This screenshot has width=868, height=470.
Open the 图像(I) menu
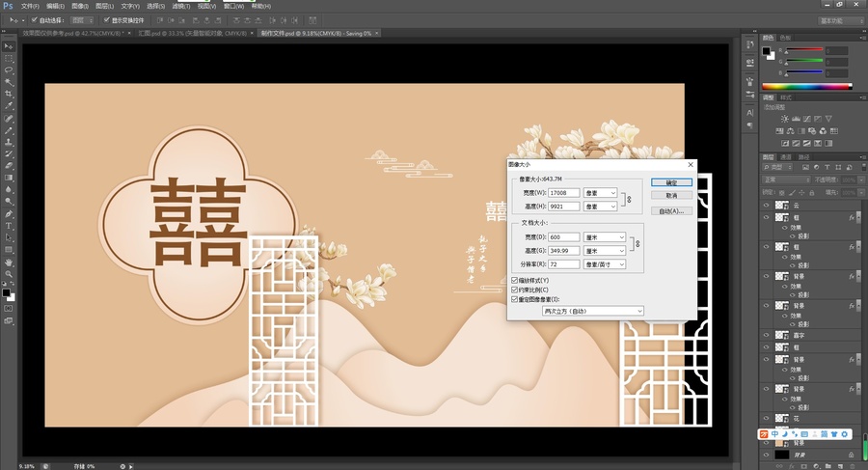coord(80,6)
